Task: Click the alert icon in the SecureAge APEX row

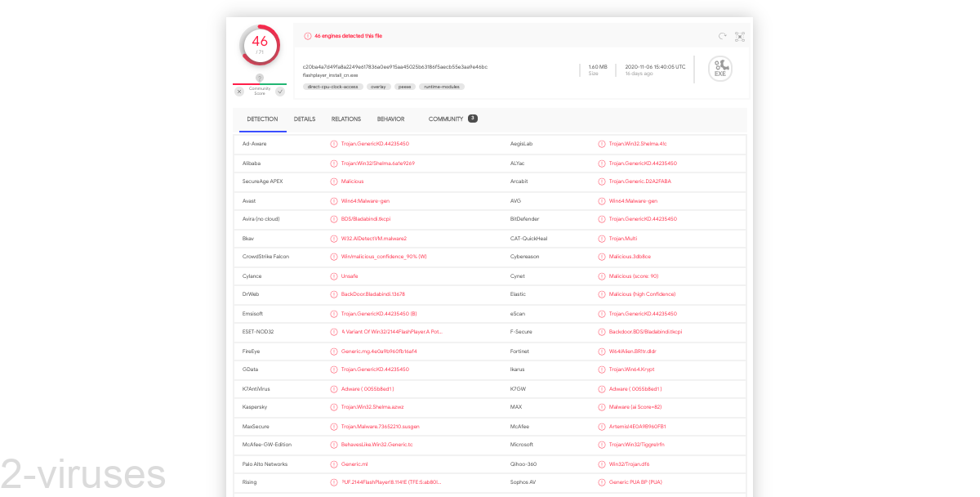Action: coord(334,181)
